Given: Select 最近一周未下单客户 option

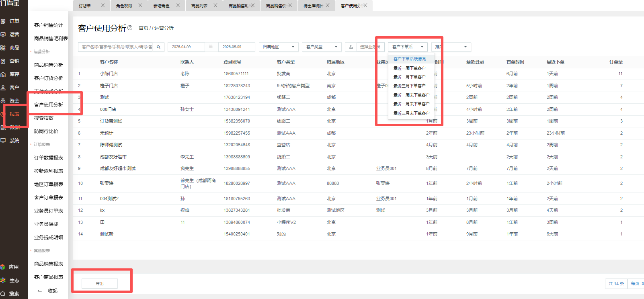Looking at the screenshot, I should [x=411, y=95].
